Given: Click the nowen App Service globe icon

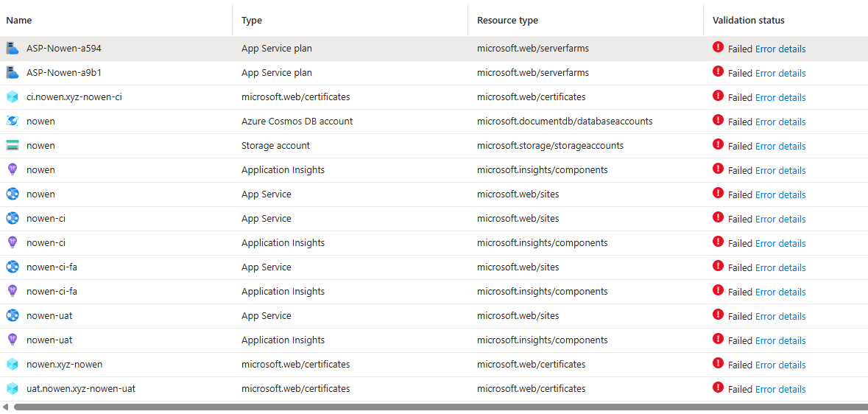Looking at the screenshot, I should pos(13,194).
